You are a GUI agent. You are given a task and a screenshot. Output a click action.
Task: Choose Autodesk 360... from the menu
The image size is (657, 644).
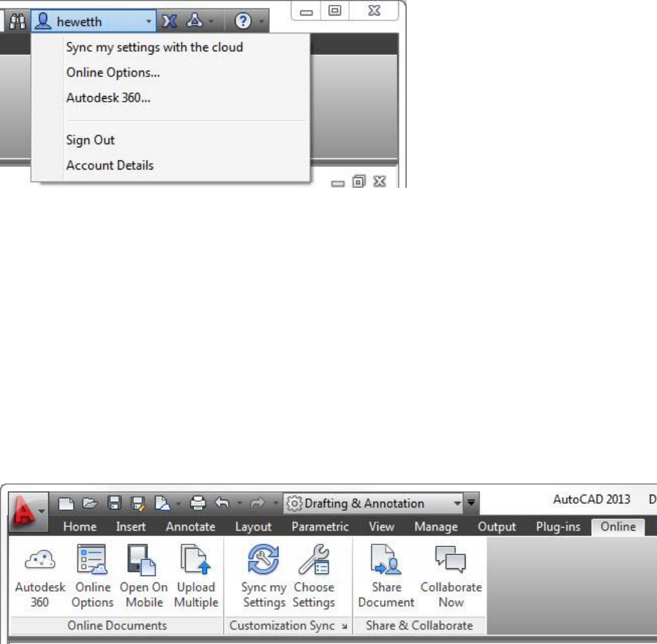(x=108, y=97)
